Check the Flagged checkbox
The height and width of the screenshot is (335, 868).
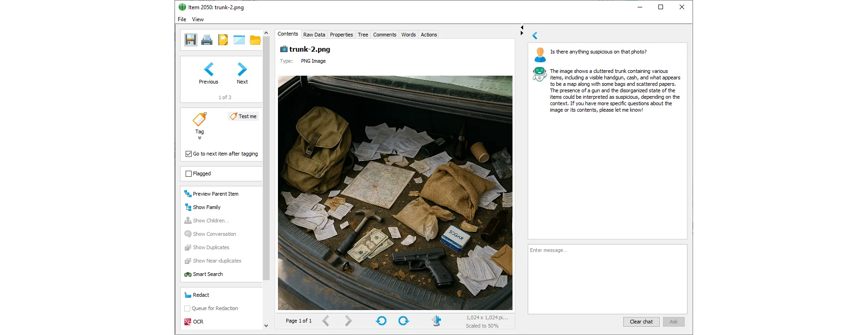click(x=188, y=173)
